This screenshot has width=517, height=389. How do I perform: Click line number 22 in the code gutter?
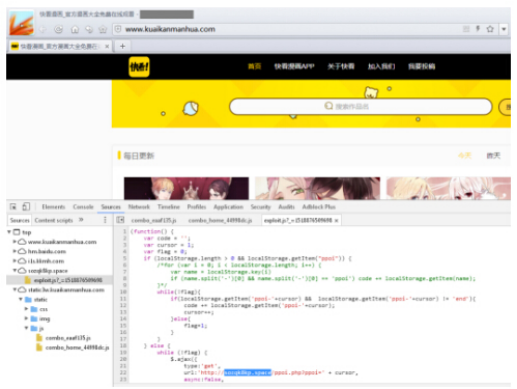coord(123,373)
